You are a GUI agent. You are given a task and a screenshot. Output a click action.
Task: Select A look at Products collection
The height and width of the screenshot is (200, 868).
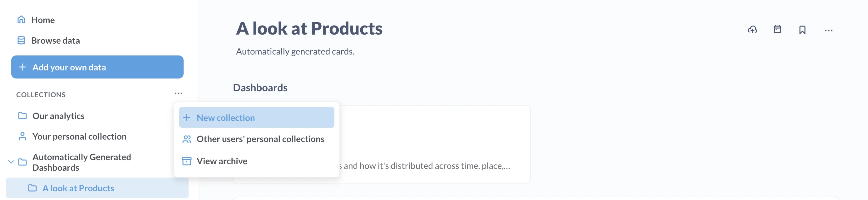pyautogui.click(x=78, y=188)
